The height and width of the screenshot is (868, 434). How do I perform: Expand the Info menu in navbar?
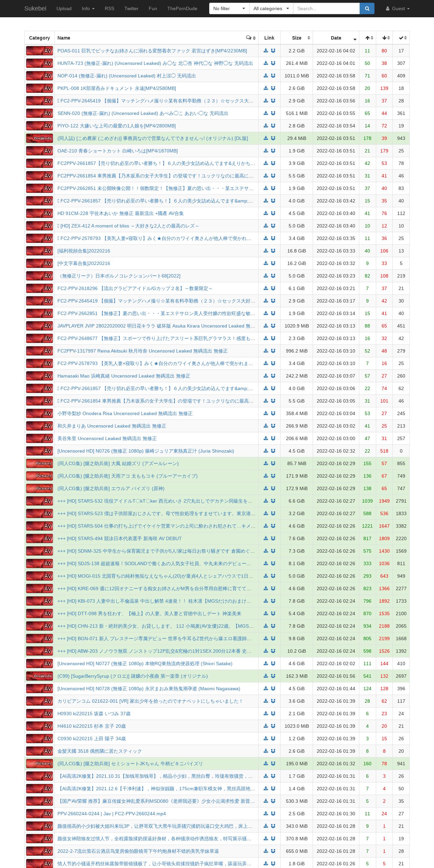point(88,8)
